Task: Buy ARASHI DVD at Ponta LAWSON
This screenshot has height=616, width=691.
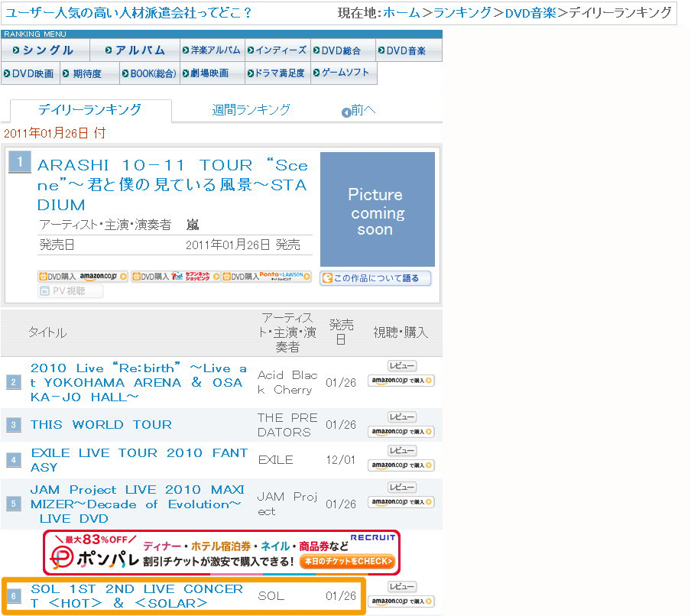Action: pos(267,277)
